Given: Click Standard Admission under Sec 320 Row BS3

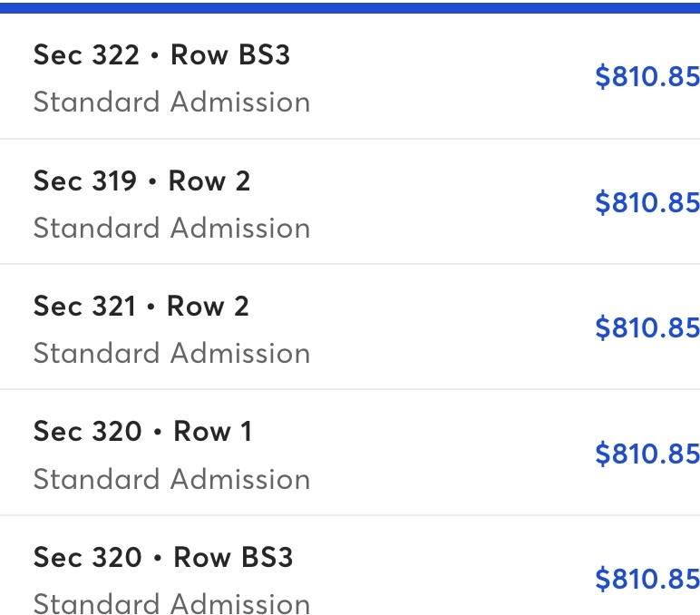Looking at the screenshot, I should coord(171,602).
